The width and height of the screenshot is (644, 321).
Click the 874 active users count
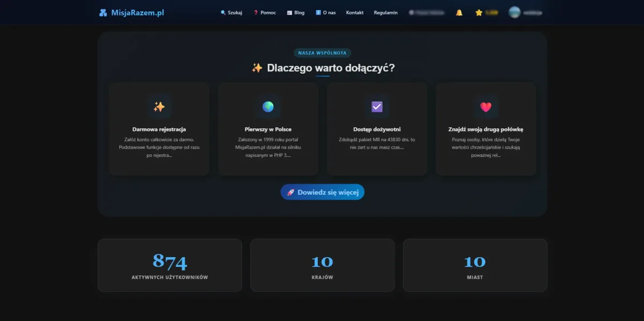coord(170,261)
